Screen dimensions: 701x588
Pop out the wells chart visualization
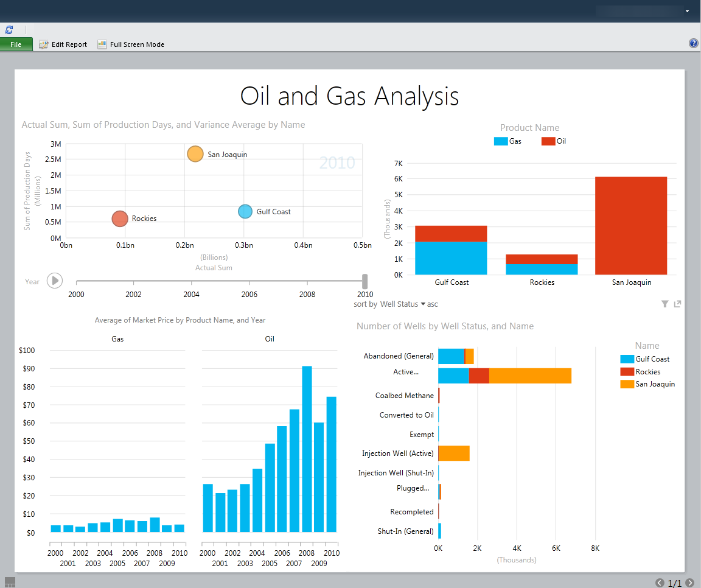(x=677, y=304)
